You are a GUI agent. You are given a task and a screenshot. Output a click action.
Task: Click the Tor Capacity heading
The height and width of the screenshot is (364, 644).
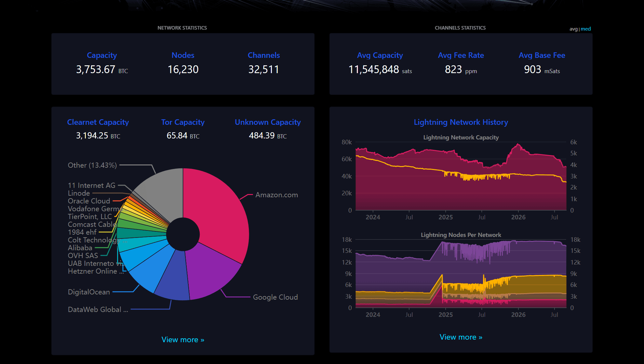pyautogui.click(x=183, y=122)
